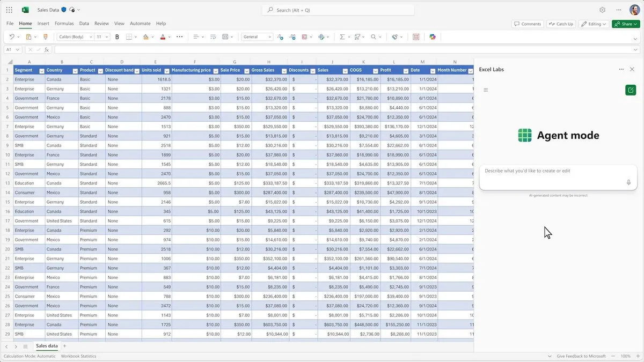The image size is (644, 362).
Task: Open the Excel Labs hamburger menu
Action: click(x=486, y=90)
